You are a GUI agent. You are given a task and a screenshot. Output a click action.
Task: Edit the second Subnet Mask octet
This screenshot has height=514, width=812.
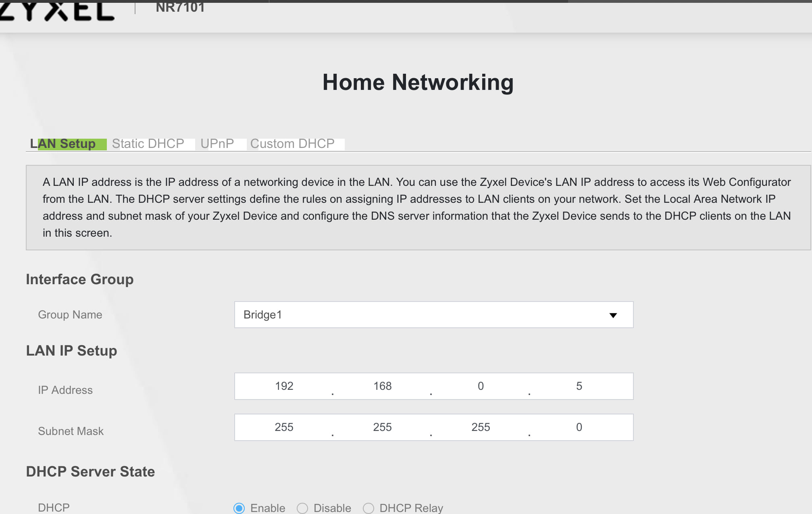(x=382, y=427)
